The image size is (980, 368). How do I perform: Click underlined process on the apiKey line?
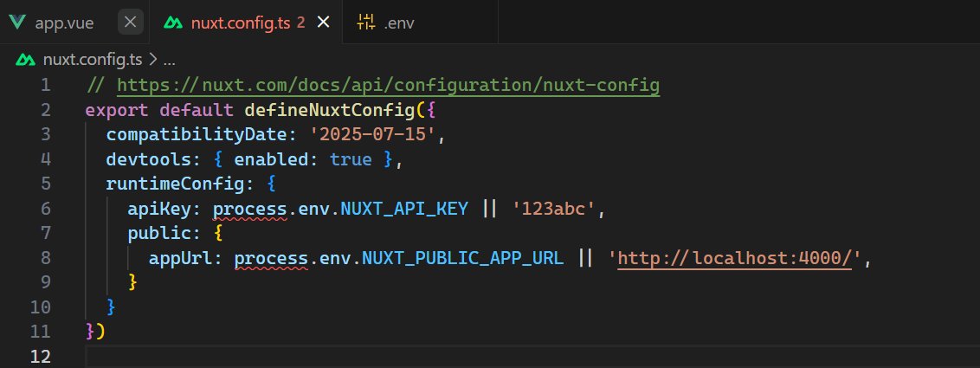(250, 209)
